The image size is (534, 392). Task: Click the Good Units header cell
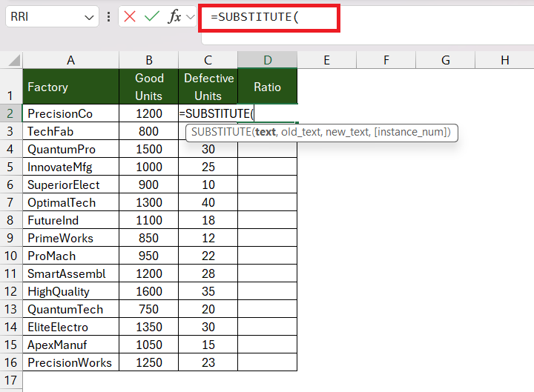pyautogui.click(x=149, y=87)
